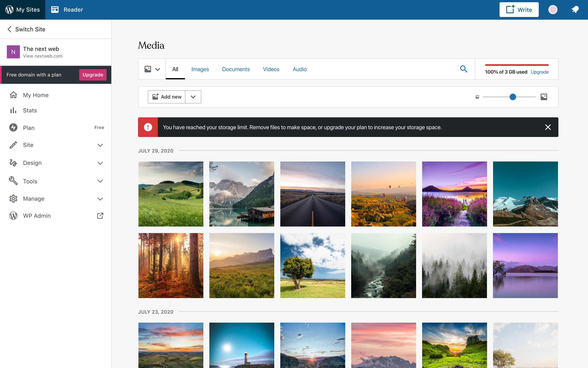Switch to the Videos tab
This screenshot has height=368, width=588.
tap(271, 69)
